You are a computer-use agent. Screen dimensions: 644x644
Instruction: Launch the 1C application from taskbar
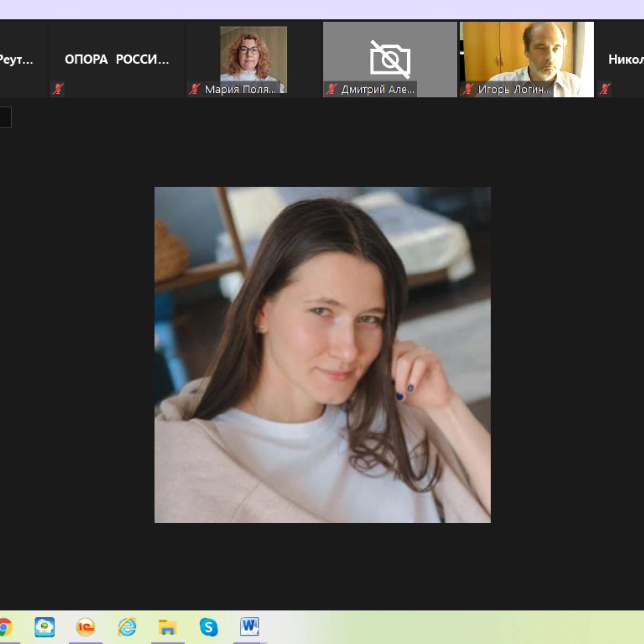click(86, 627)
